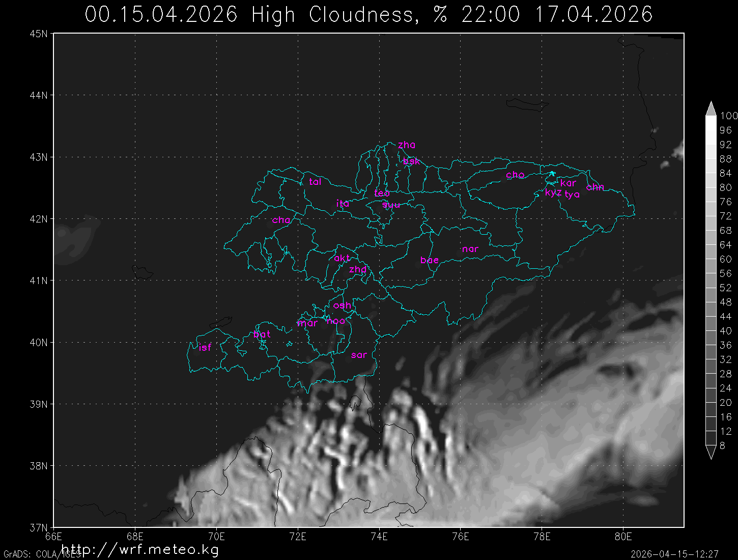
Task: Click the 'bae' station marker
Action: click(430, 261)
